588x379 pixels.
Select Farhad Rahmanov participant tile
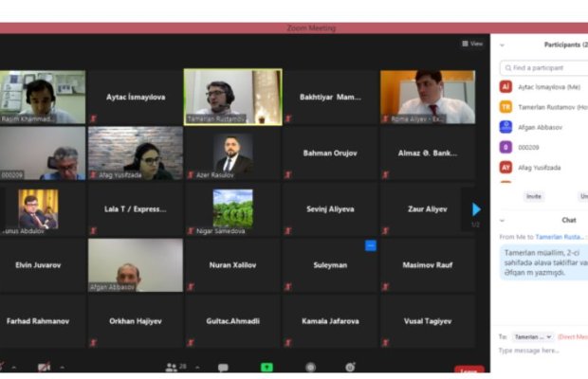pyautogui.click(x=43, y=321)
